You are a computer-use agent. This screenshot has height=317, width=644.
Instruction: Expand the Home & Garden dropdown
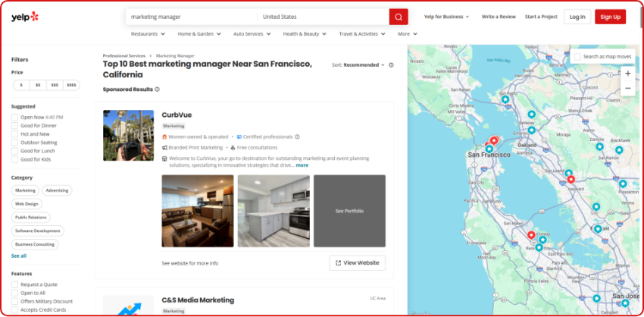199,34
